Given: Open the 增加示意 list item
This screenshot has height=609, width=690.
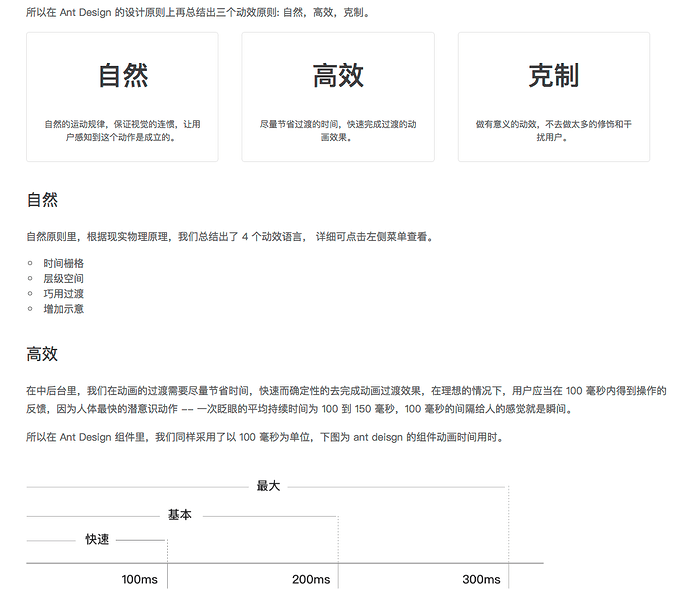Looking at the screenshot, I should point(63,309).
